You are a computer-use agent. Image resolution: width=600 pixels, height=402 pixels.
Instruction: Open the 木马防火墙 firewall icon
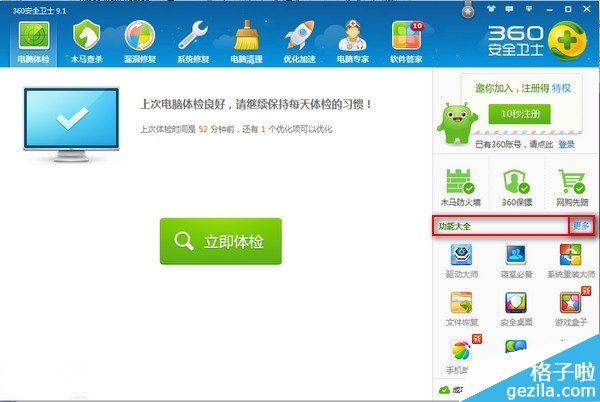tap(460, 188)
